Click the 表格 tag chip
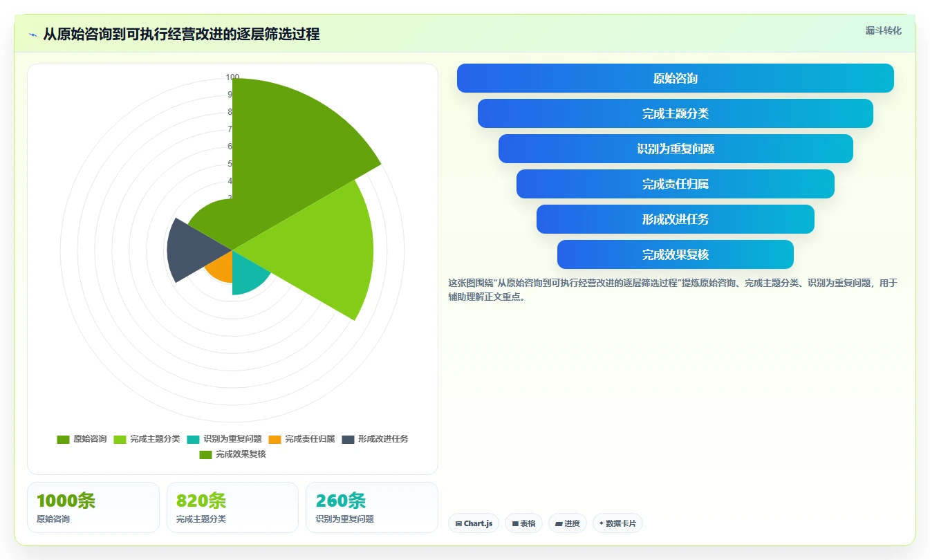Screen dimensions: 930x560 pos(524,523)
